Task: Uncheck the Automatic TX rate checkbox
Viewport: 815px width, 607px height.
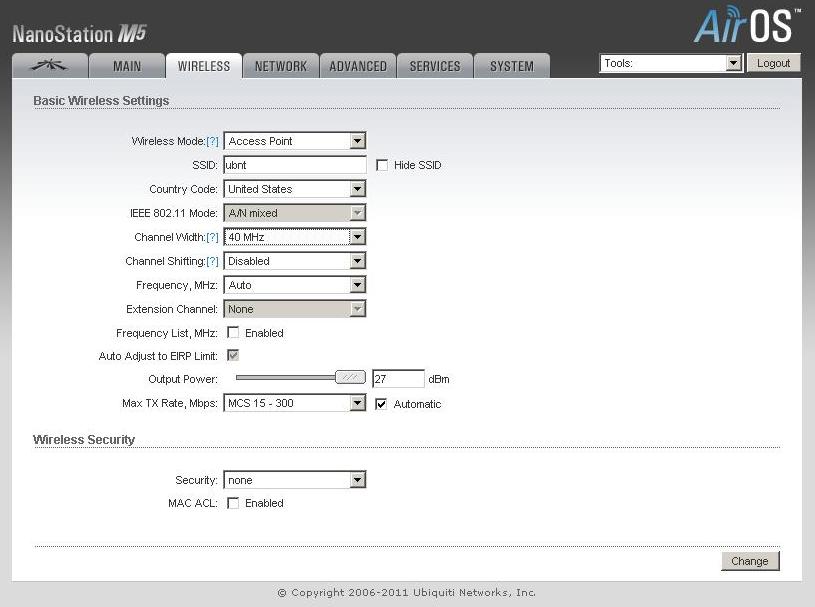Action: coord(382,404)
